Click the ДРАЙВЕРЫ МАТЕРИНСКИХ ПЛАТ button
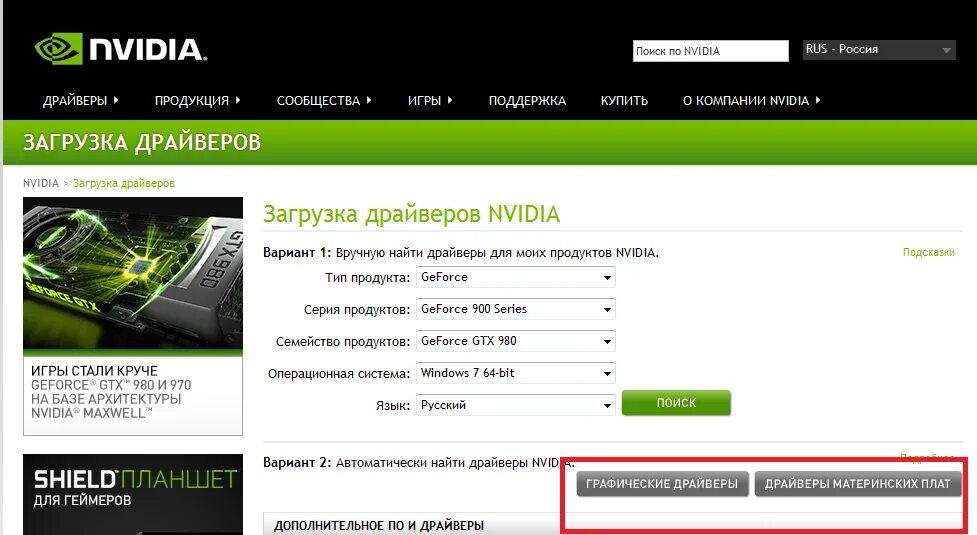977x535 pixels. [858, 484]
